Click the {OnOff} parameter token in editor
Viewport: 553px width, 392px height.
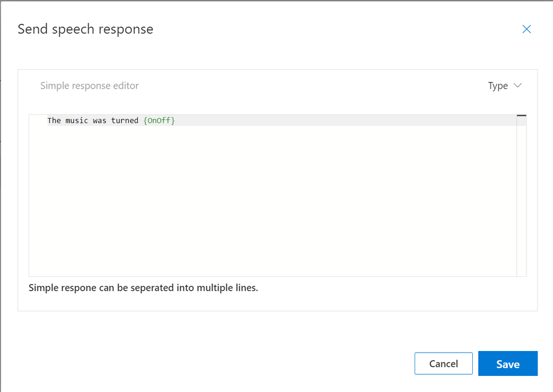point(159,120)
